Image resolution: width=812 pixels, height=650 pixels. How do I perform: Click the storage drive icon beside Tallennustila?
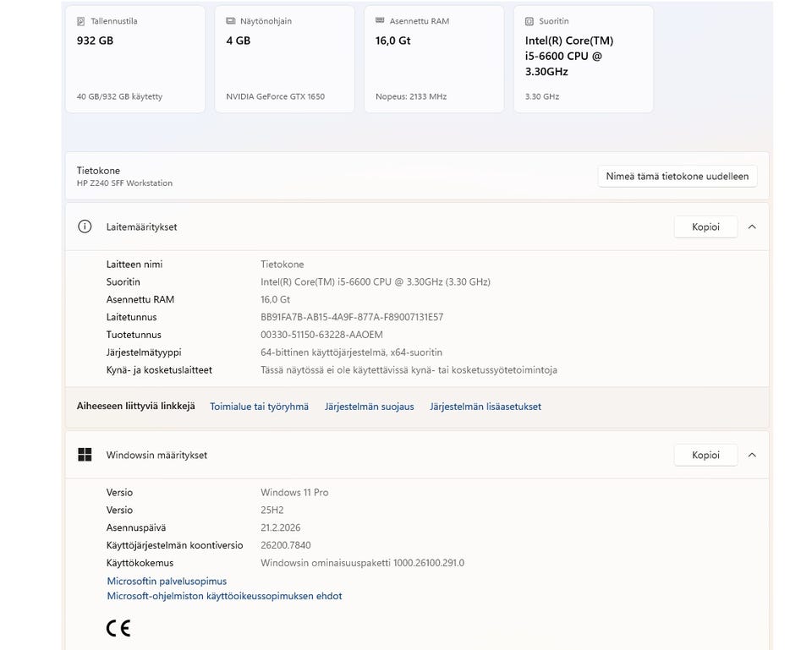tap(81, 21)
